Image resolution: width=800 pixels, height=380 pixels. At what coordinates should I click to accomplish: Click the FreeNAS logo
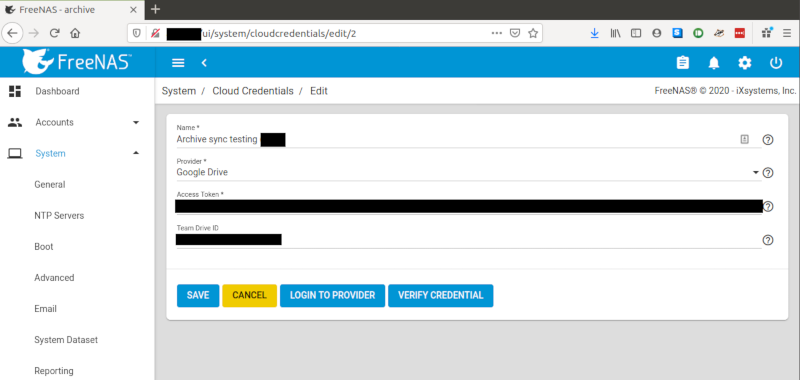77,62
